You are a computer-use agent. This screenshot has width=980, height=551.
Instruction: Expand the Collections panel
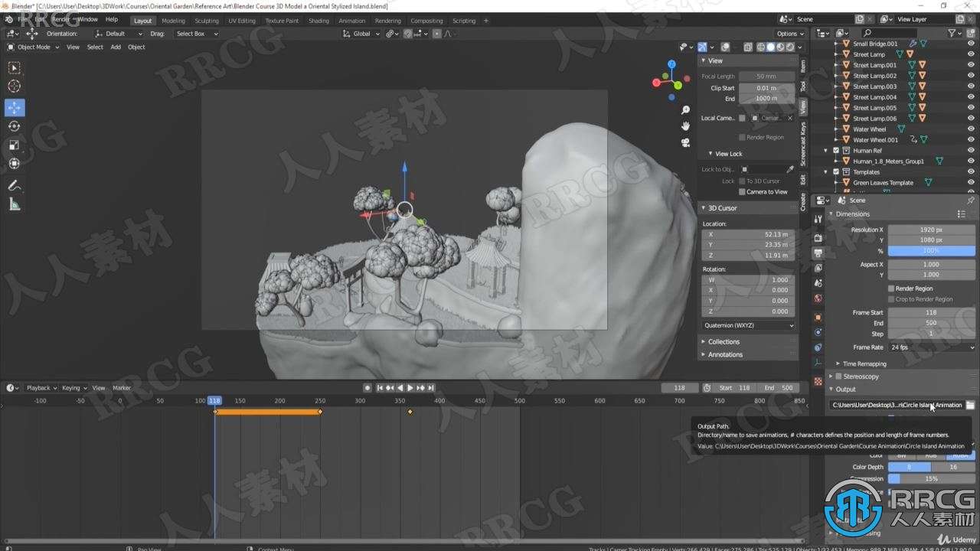724,342
